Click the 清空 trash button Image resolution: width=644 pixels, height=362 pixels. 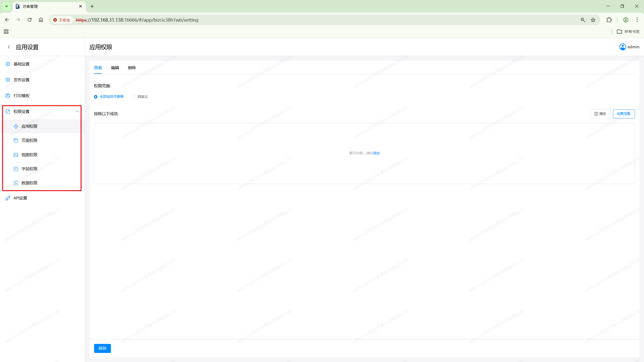click(x=600, y=114)
